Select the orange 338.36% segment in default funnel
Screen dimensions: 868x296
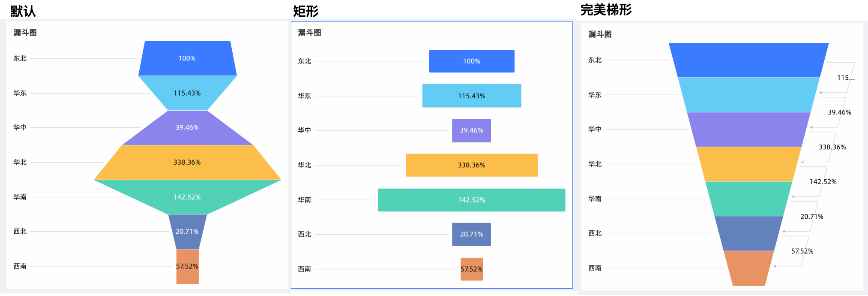coord(187,163)
